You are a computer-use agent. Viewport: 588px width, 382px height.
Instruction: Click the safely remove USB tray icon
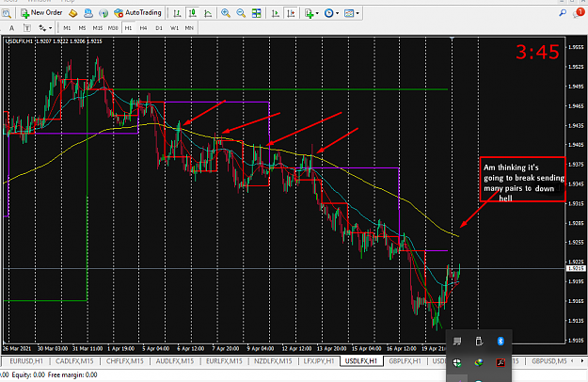(479, 341)
